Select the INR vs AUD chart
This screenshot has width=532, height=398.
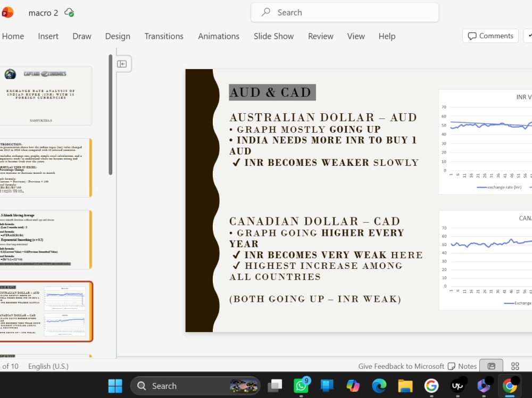(485, 142)
